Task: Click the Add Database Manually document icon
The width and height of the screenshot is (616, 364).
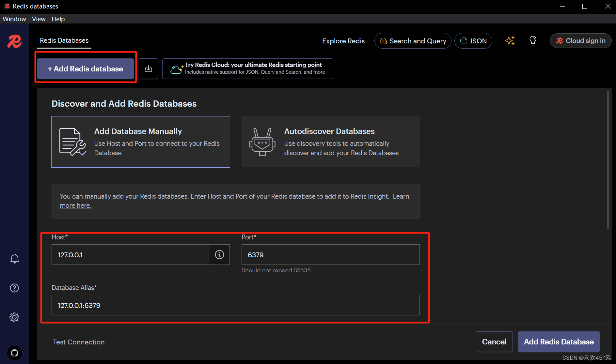Action: [72, 142]
